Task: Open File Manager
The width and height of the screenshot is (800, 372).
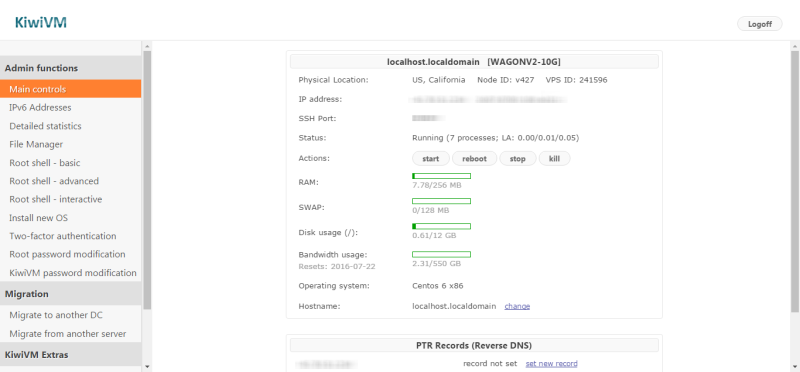Action: 70,144
